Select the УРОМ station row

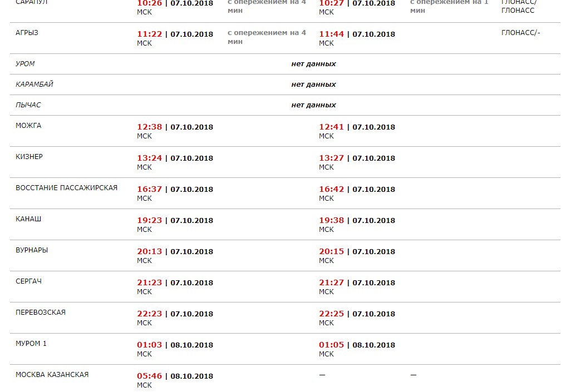click(285, 64)
